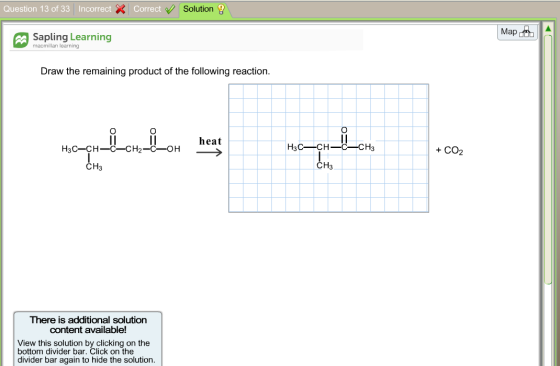Image resolution: width=560 pixels, height=366 pixels.
Task: Click the additional solution content notice
Action: (88, 339)
